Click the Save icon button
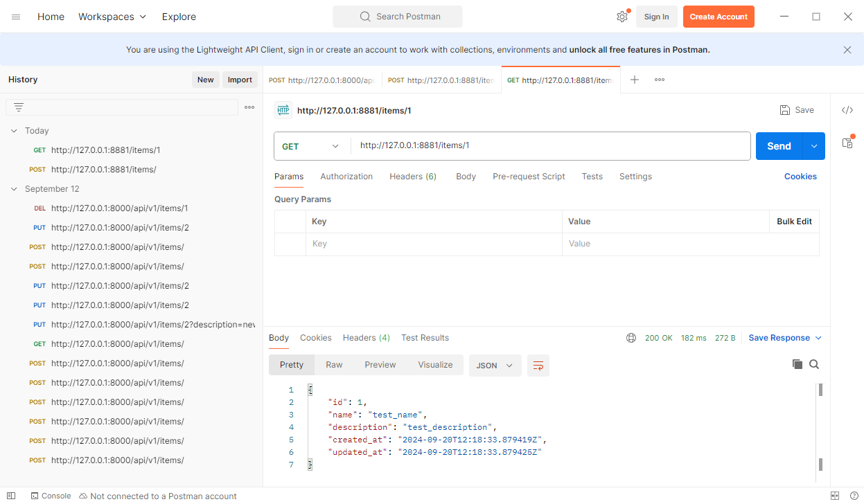The width and height of the screenshot is (864, 504). click(797, 110)
